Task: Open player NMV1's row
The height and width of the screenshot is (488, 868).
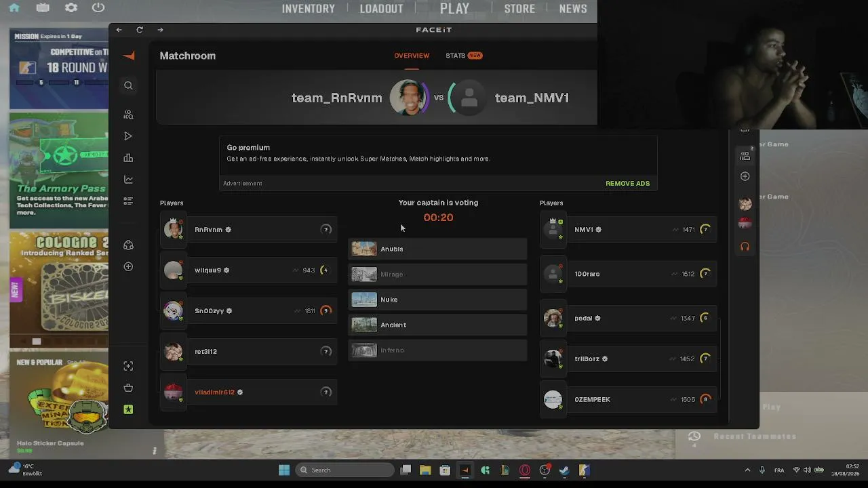Action: 629,230
